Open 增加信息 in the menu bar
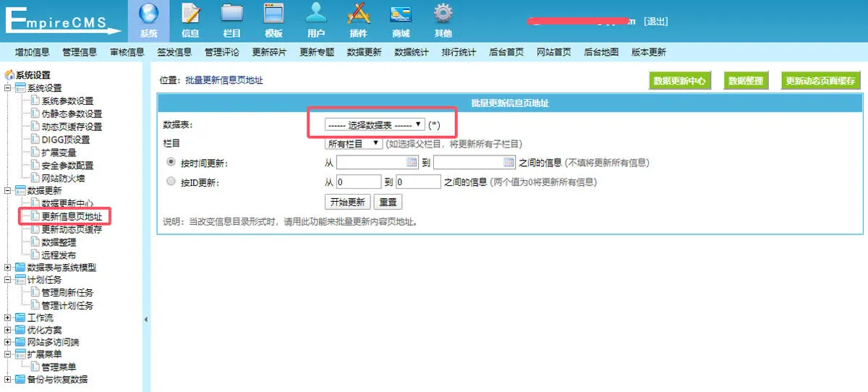The image size is (868, 392). [32, 52]
